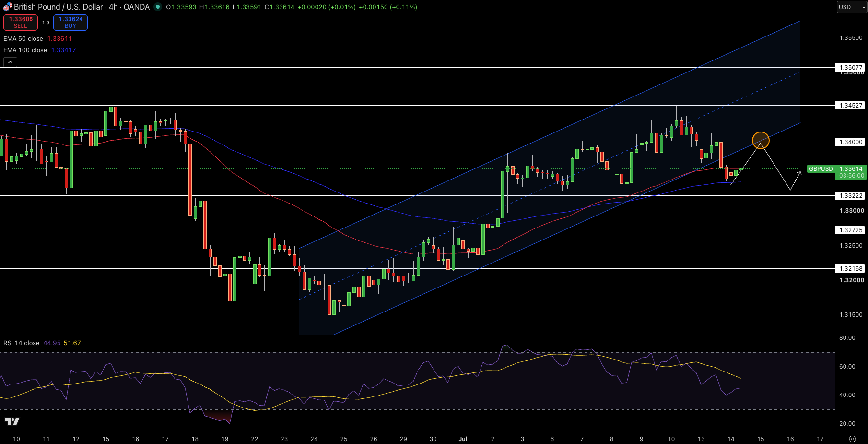Open the USD currency dropdown
The width and height of the screenshot is (868, 444).
tap(852, 7)
